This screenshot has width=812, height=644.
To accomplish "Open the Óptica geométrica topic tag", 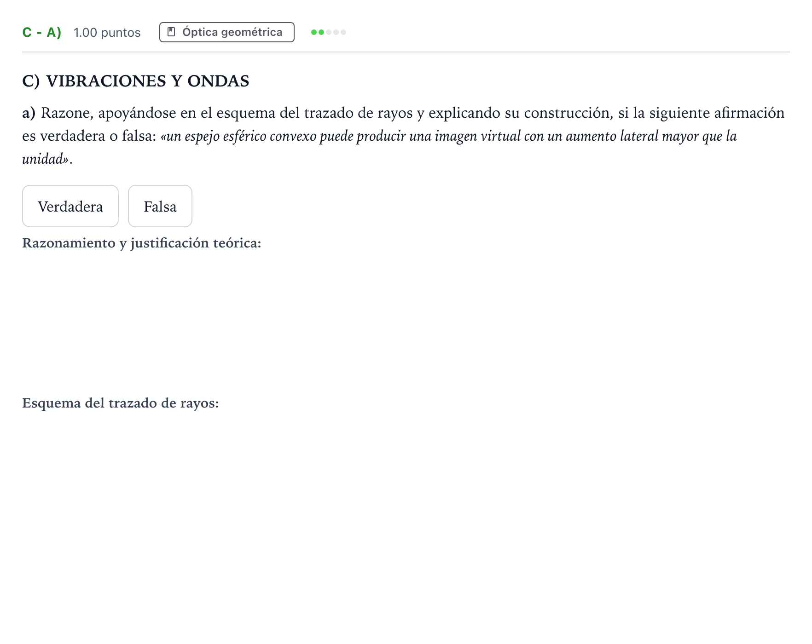I will pyautogui.click(x=227, y=32).
